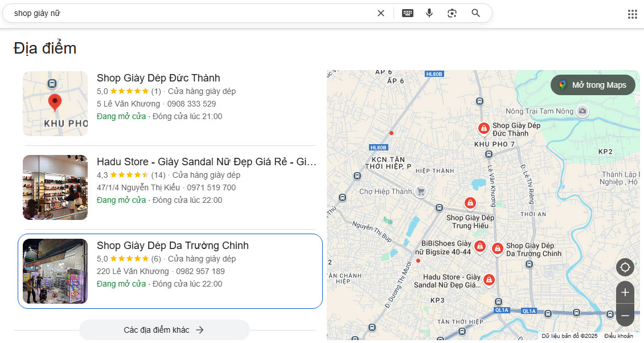Click the magnifying glass search icon

(475, 13)
